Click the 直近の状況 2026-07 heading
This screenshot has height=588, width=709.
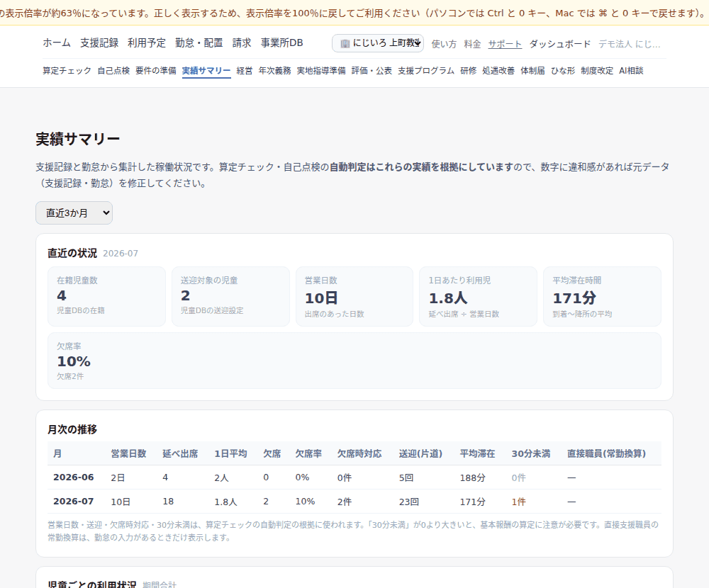click(93, 253)
